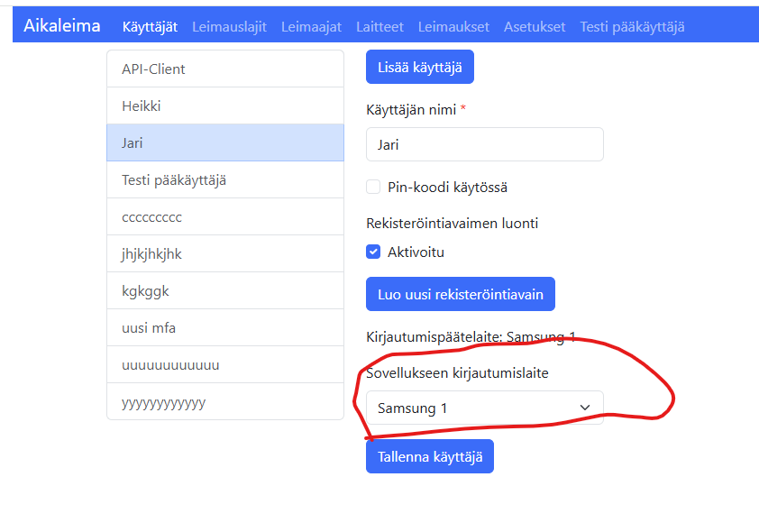Navigate to the Leimaajat page

tap(310, 26)
